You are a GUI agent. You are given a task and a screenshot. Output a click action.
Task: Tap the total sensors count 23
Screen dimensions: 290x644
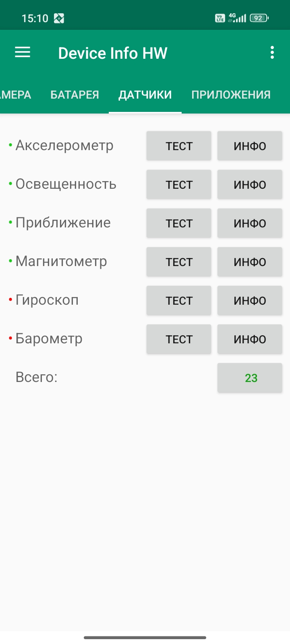click(250, 378)
